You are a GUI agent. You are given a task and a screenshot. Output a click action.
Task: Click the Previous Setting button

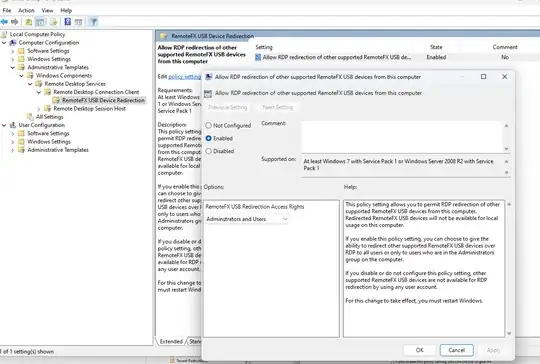coord(228,107)
